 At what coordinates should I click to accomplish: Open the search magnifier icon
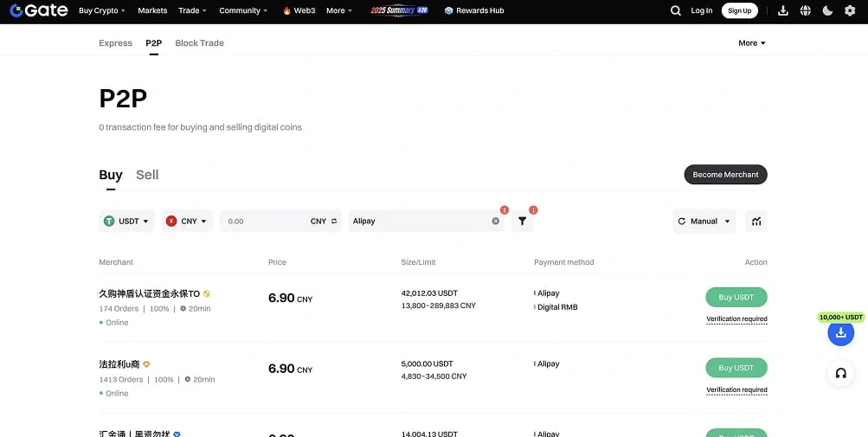pyautogui.click(x=675, y=10)
